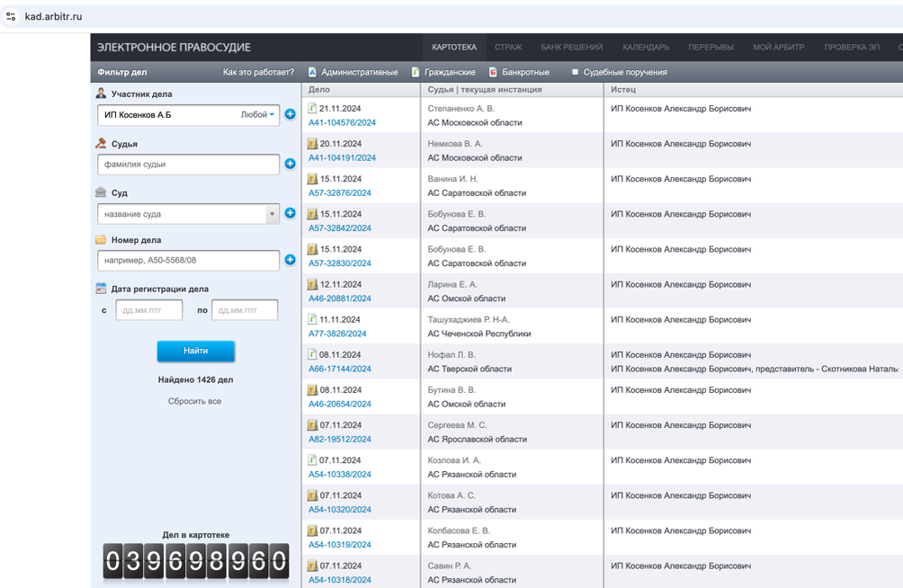Open case A46-20654/2024
This screenshot has height=588, width=903.
[x=340, y=405]
